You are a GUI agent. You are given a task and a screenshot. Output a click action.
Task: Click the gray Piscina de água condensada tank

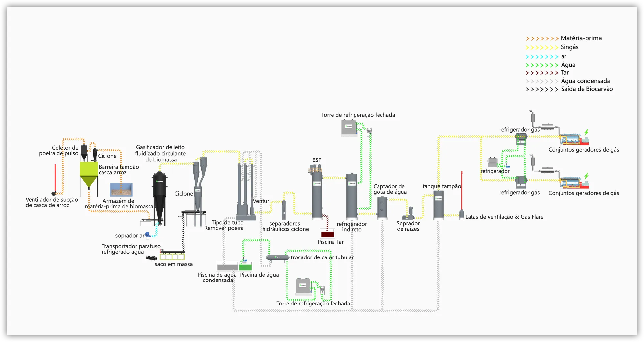[x=227, y=267]
